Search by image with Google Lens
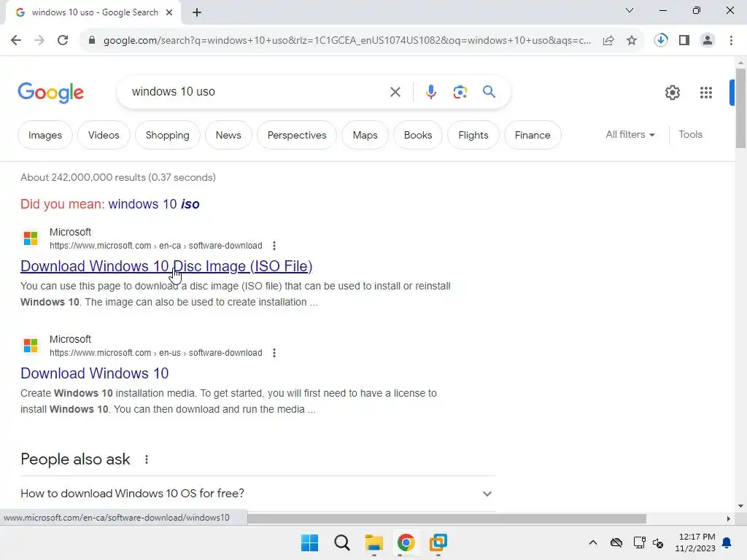This screenshot has width=747, height=560. (x=460, y=92)
